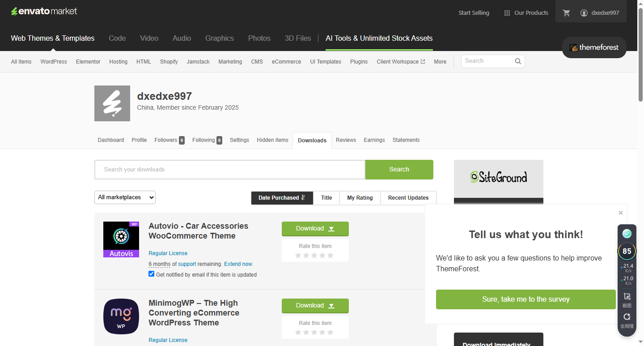Select WordPress in the category bar
This screenshot has width=644, height=346.
click(x=54, y=62)
